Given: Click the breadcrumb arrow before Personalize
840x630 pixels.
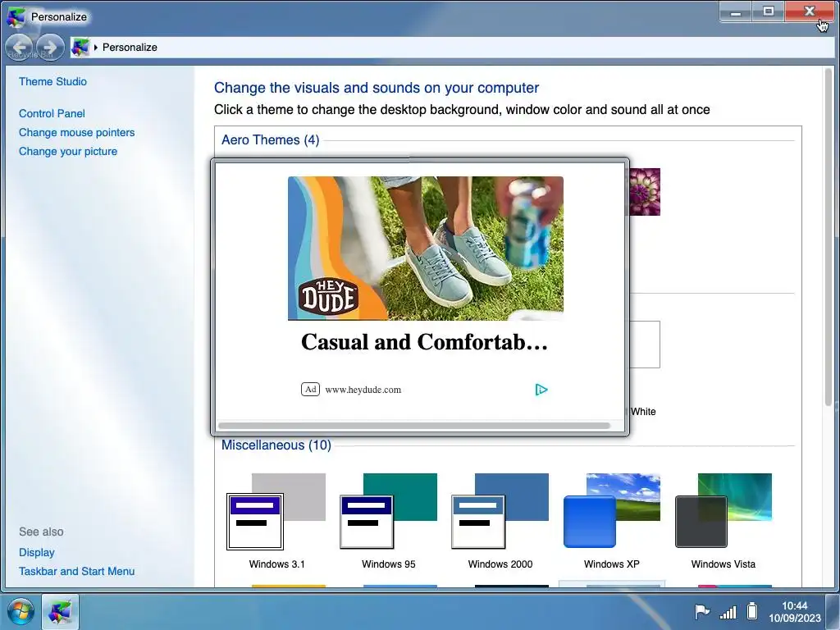Looking at the screenshot, I should (x=96, y=47).
